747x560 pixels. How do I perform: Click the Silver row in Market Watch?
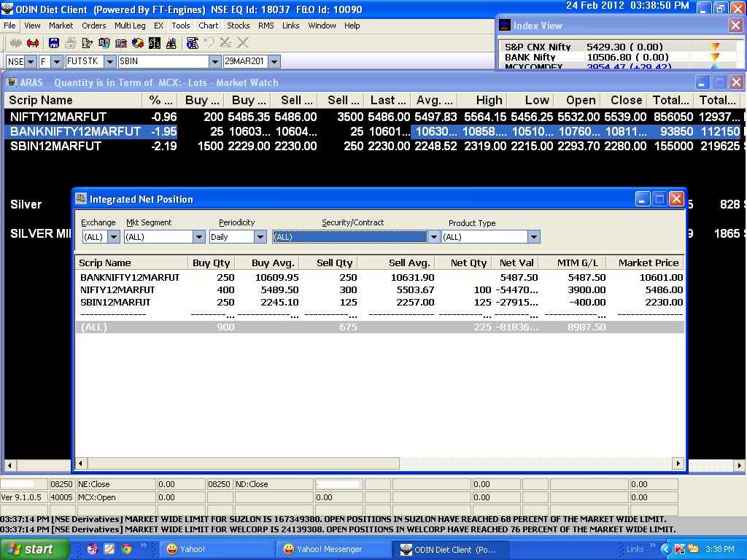(x=26, y=204)
